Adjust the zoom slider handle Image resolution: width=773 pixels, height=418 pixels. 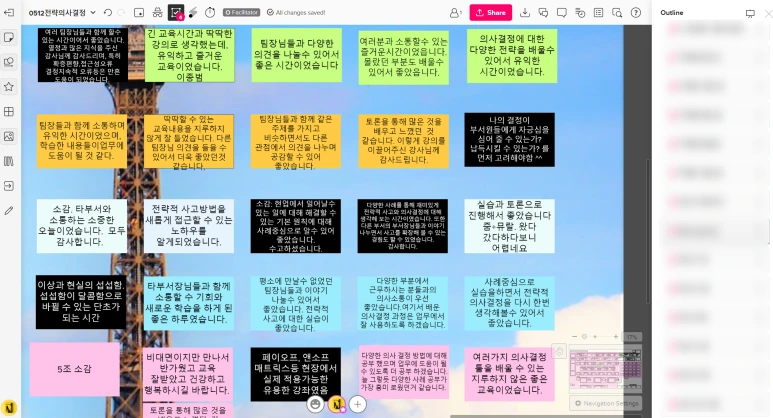point(584,337)
